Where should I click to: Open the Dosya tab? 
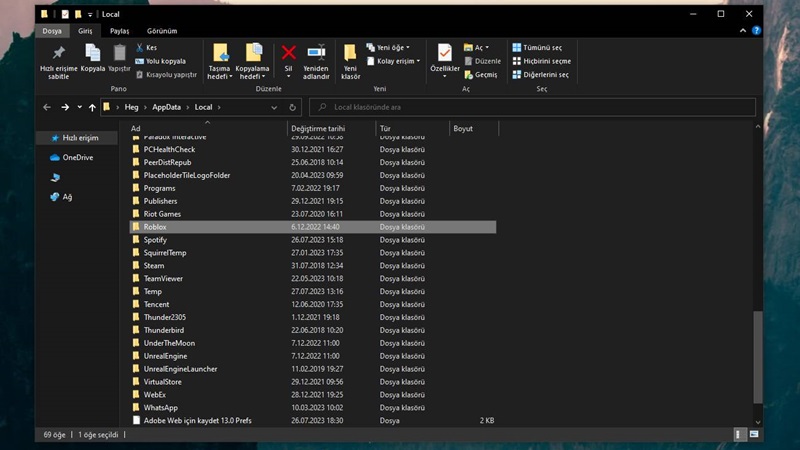pyautogui.click(x=52, y=31)
